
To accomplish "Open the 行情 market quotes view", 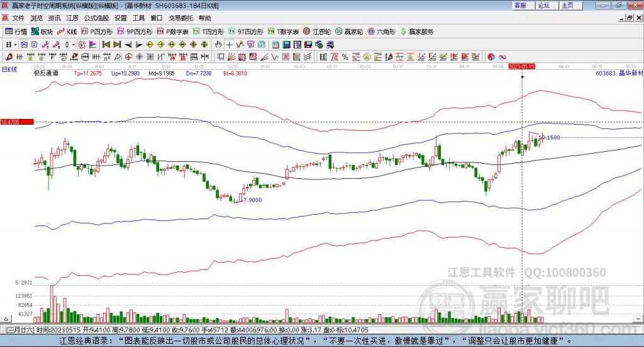I will tap(16, 31).
